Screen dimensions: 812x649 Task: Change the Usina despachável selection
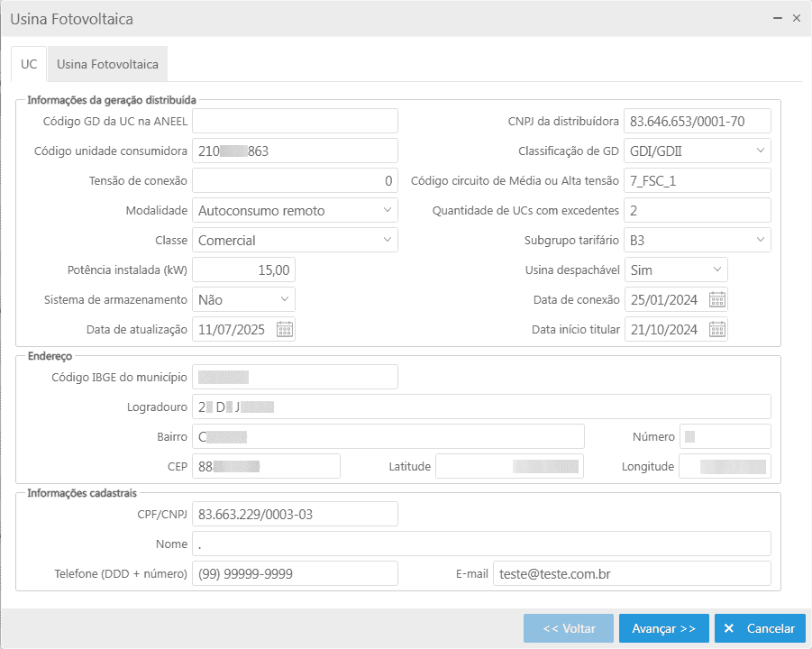[x=717, y=270]
